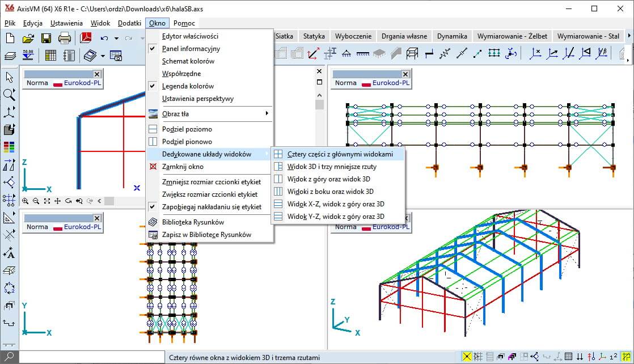Select the Zoom magnifier tool in left sidebar
Screen dimensions: 634x364
9,94
